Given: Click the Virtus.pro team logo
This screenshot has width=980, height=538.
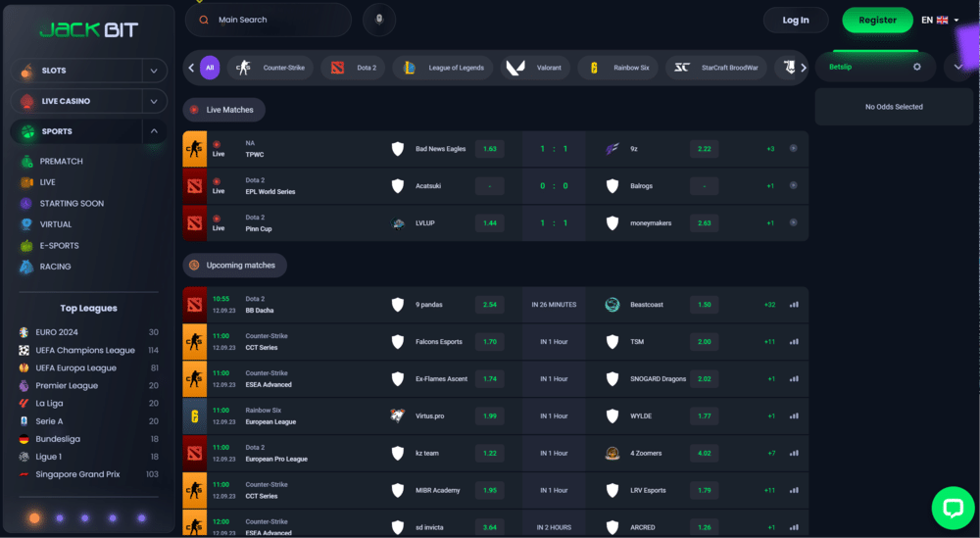Looking at the screenshot, I should [x=398, y=416].
